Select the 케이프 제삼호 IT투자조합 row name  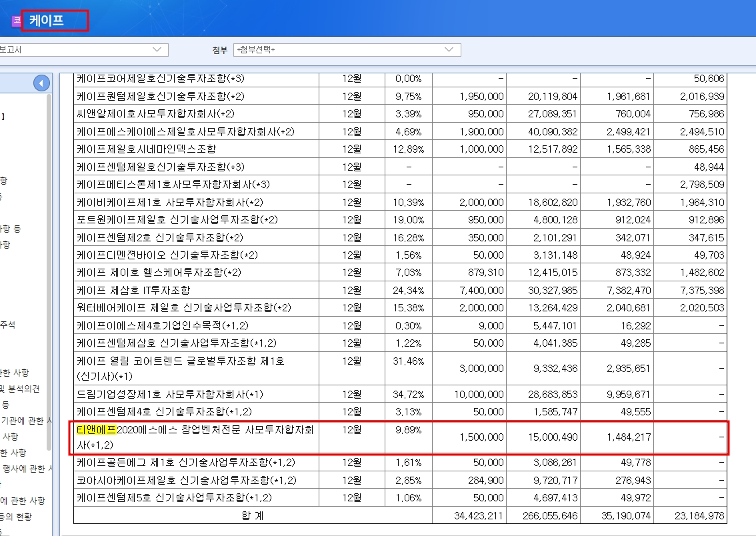tap(133, 290)
